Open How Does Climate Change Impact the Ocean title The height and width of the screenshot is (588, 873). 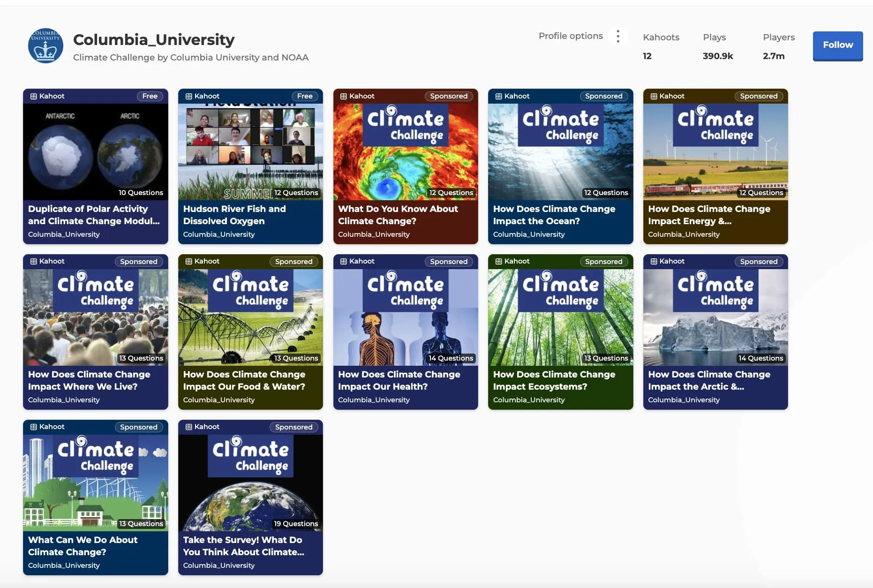pos(554,215)
